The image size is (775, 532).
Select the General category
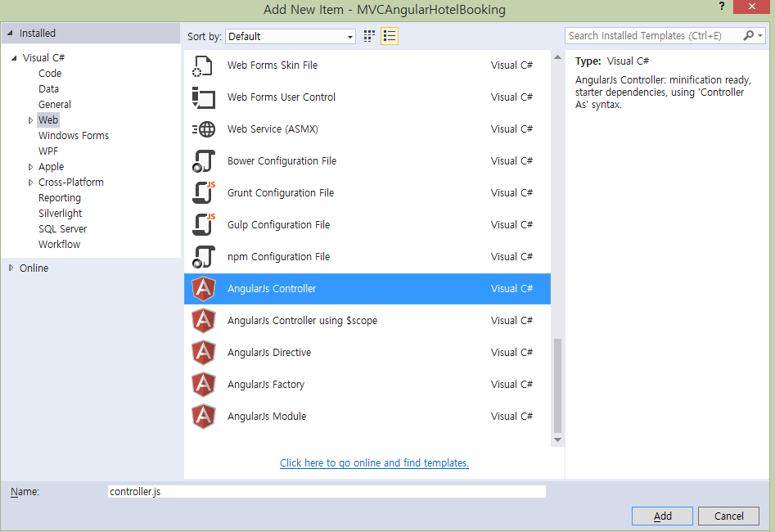pyautogui.click(x=54, y=104)
